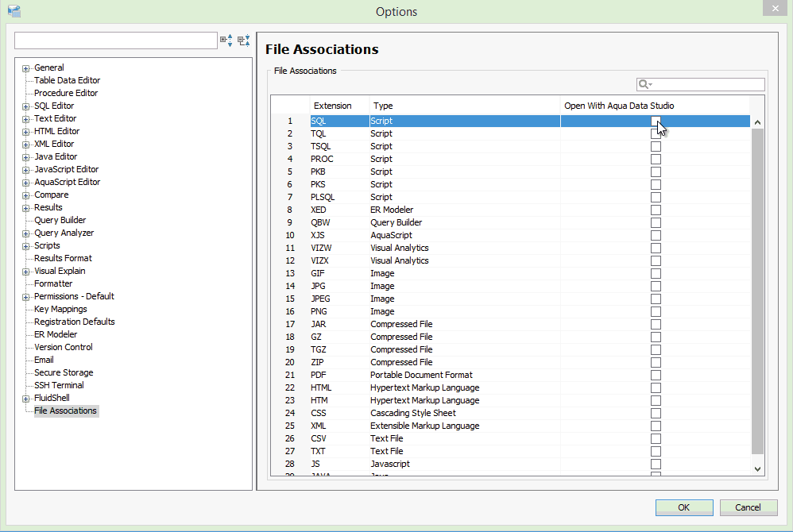Check the ZIP Compressed File checkbox

pos(656,363)
